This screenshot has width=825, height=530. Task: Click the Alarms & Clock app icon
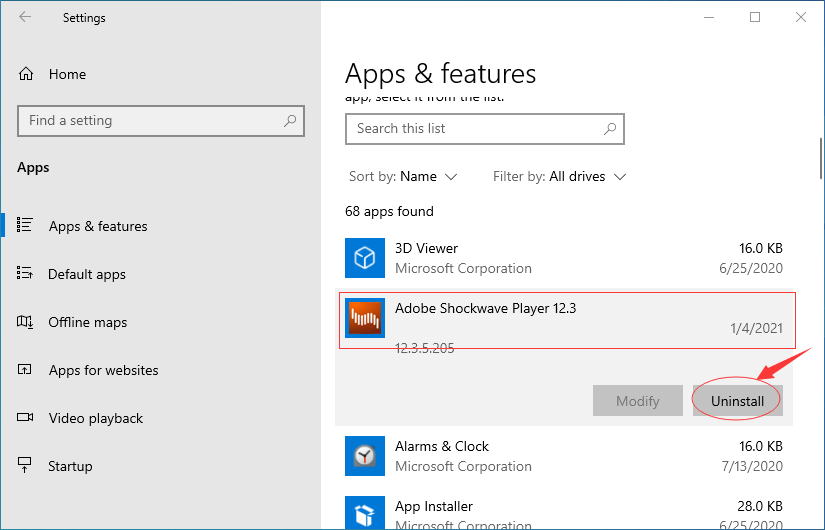point(365,456)
